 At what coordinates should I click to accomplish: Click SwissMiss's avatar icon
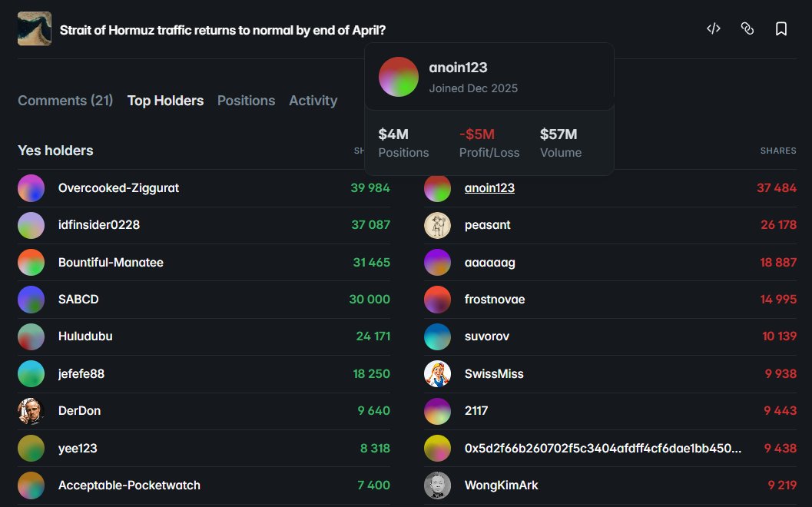click(x=437, y=373)
